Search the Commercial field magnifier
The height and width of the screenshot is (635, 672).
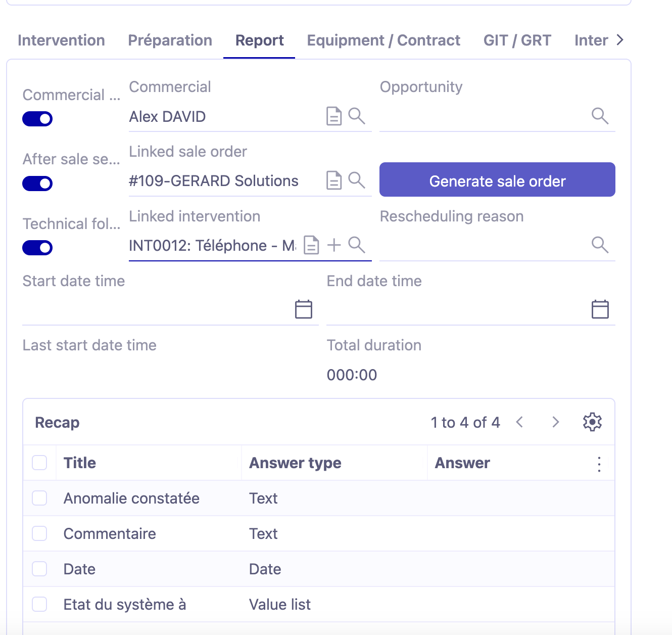pos(357,116)
